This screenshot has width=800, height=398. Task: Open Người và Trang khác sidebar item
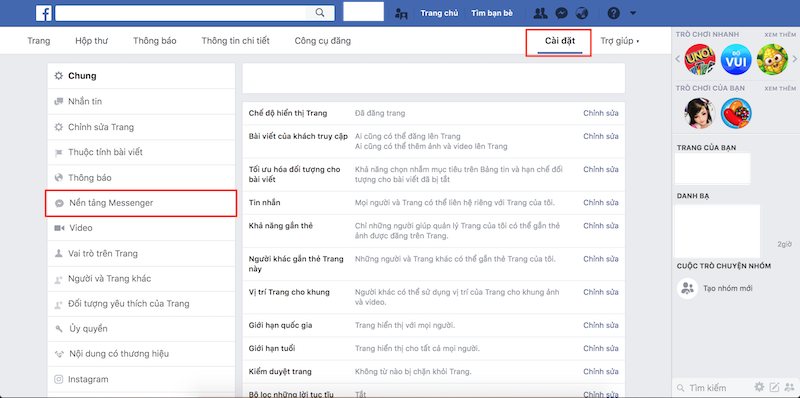[141, 279]
